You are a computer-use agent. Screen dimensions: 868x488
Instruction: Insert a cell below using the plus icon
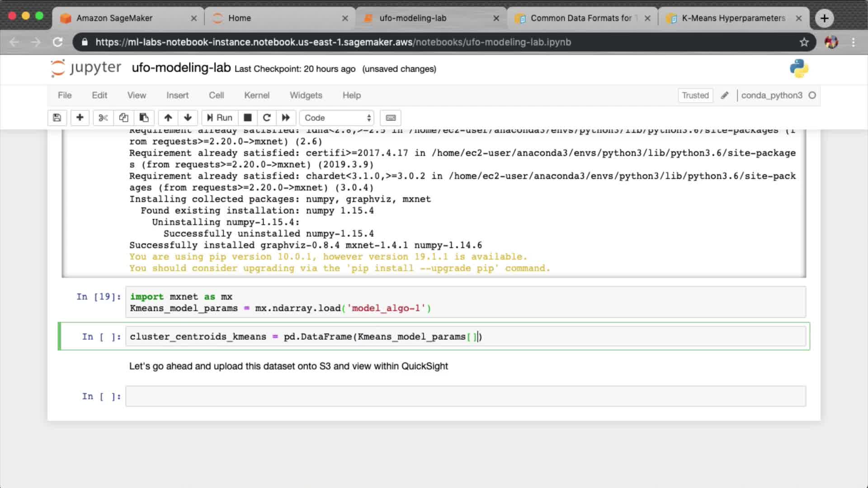(x=80, y=118)
